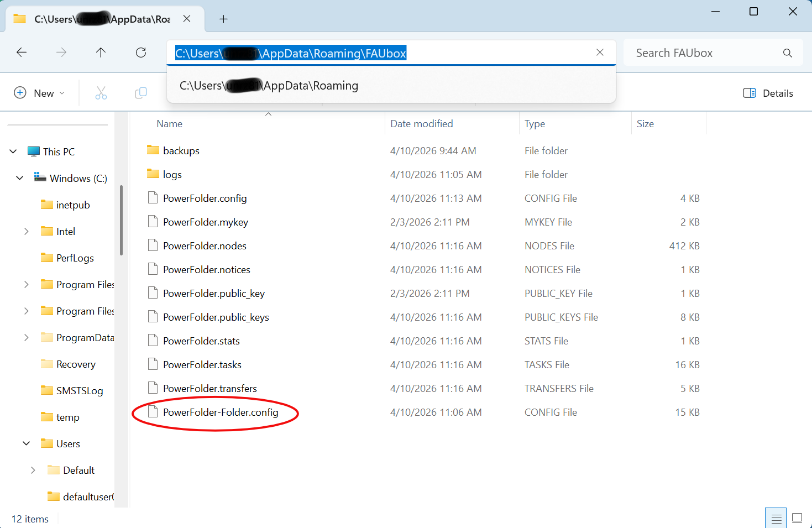
Task: Open a new tab with plus button
Action: point(223,19)
